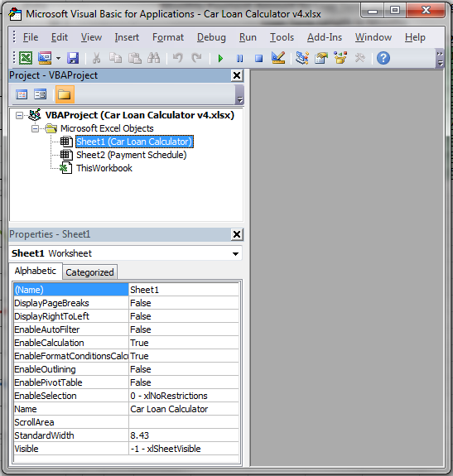Click EnablePivotTable value False
Viewport: 453px width, 476px height.
click(184, 382)
